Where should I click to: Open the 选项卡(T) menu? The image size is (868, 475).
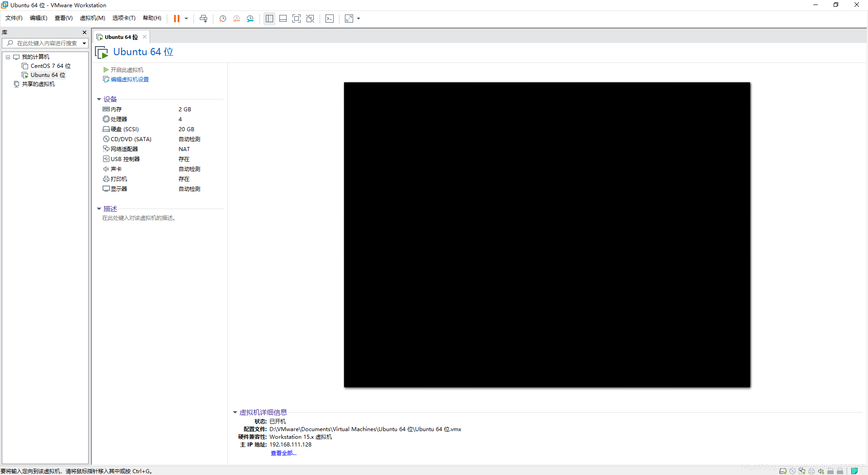click(124, 18)
